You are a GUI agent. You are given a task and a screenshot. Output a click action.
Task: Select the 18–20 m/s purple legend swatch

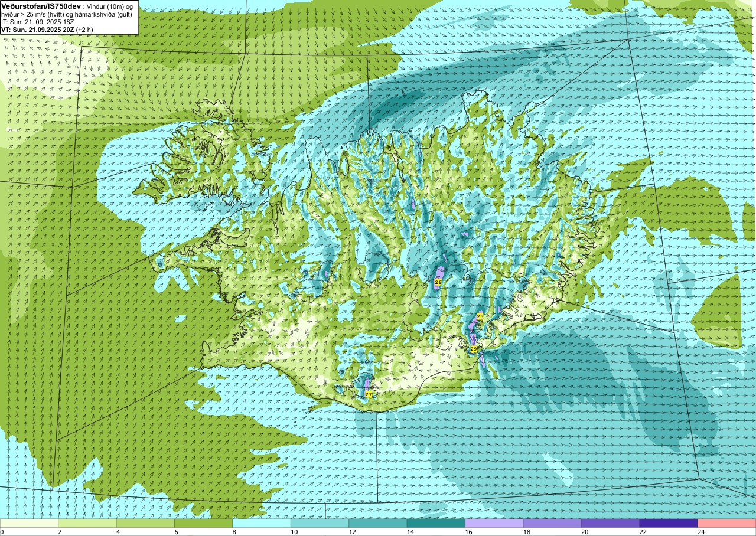(x=552, y=523)
